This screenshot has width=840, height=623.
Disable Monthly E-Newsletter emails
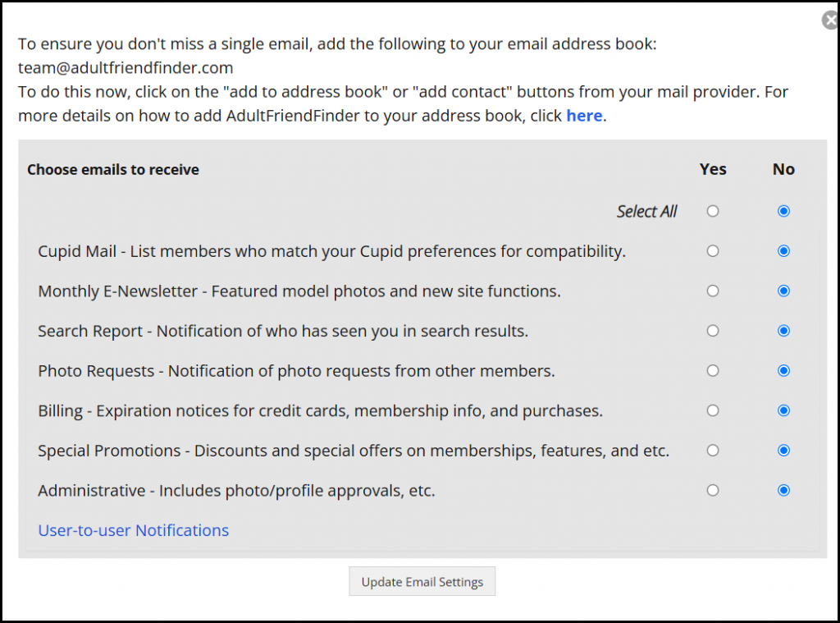coord(783,291)
